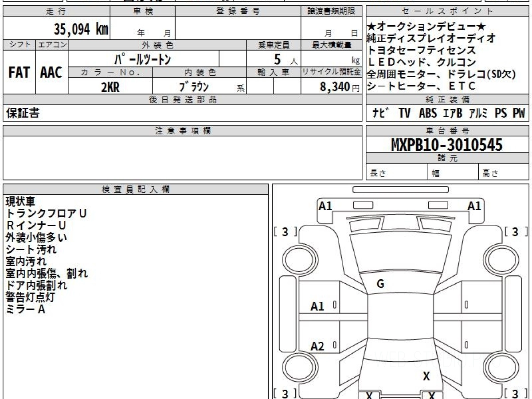
Task: Click the カラーNo. label
Action: pos(110,72)
